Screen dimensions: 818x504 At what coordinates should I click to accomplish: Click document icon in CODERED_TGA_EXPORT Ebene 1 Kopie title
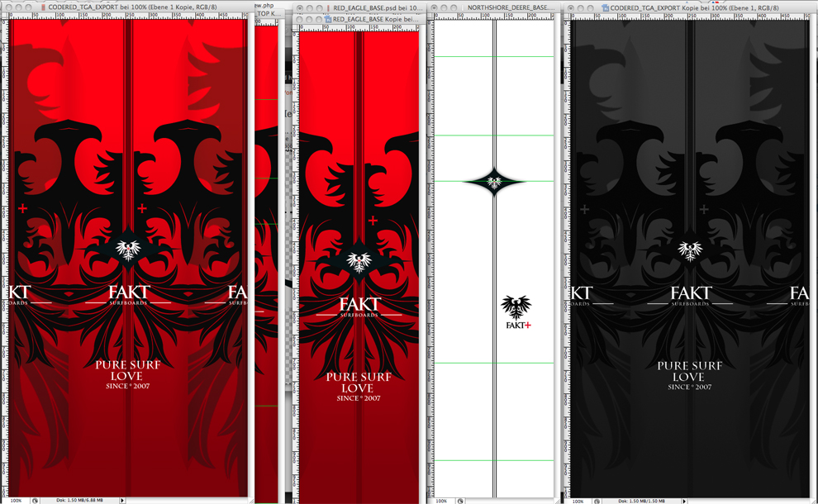tap(43, 7)
